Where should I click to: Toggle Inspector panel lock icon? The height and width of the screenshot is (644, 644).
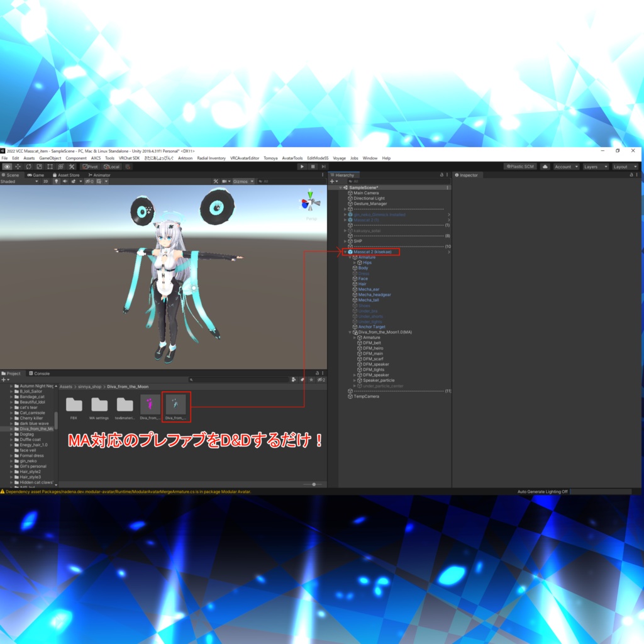(631, 175)
